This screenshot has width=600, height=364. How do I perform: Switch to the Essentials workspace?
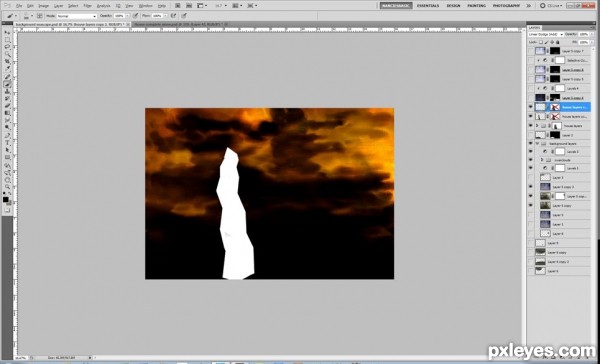pyautogui.click(x=428, y=6)
